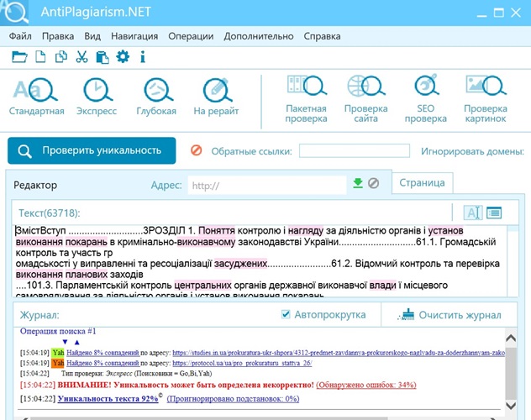Viewport: 531px width, 420px height.
Task: Open the Правка menu
Action: [x=58, y=36]
